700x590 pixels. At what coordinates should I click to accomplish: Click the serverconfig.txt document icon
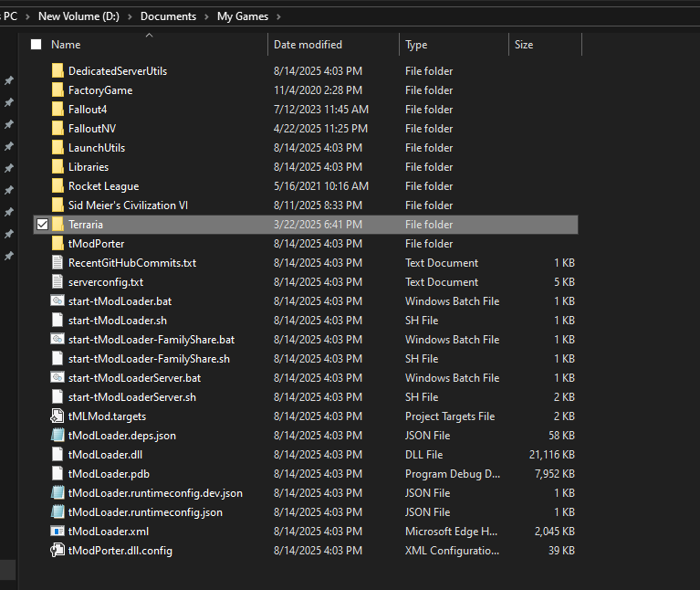(x=57, y=282)
